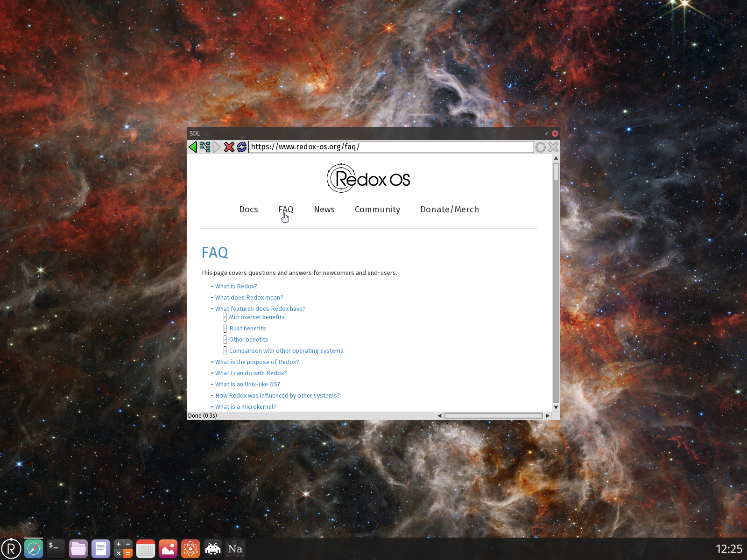Open the Redox start menu in the taskbar
This screenshot has height=560, width=747.
(x=11, y=549)
